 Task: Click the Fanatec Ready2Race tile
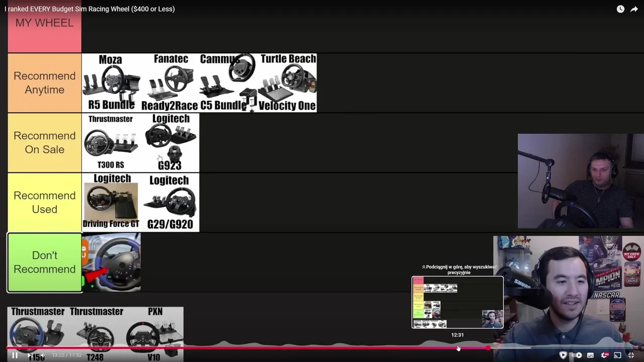[170, 83]
